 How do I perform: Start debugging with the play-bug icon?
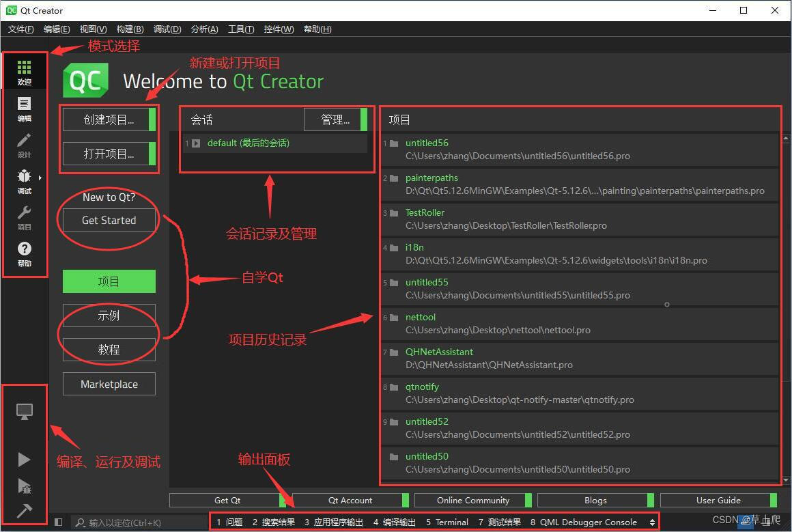25,486
